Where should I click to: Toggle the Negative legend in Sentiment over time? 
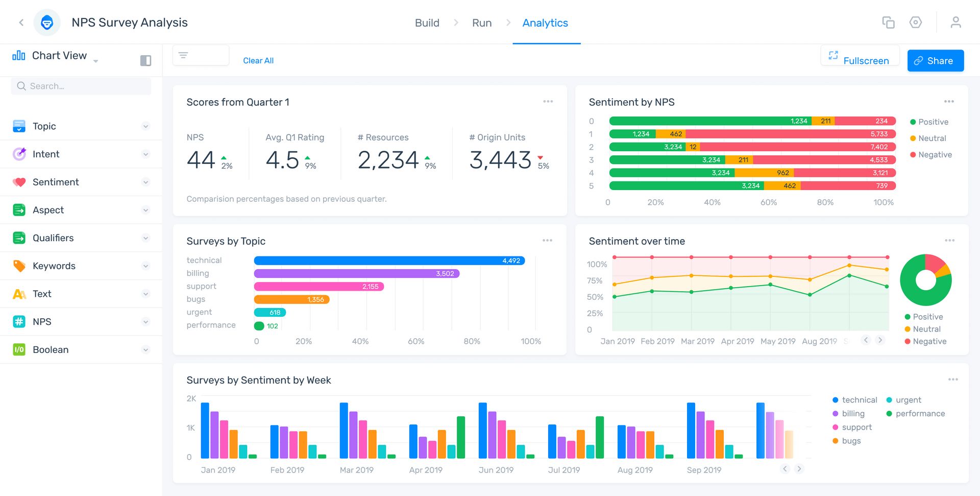[x=925, y=341]
